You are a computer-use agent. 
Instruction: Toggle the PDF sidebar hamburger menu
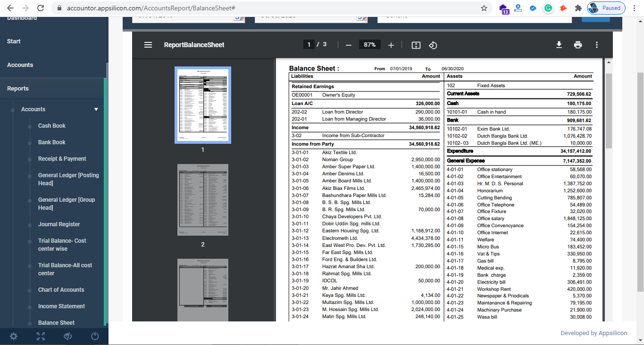coord(148,45)
